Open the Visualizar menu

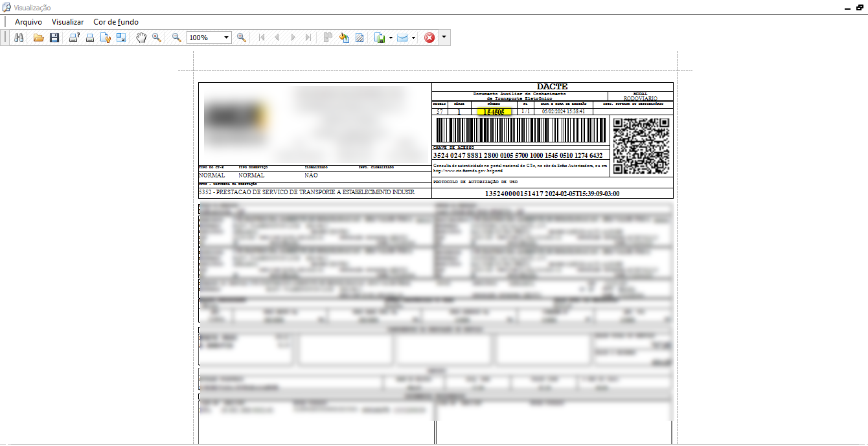[x=68, y=22]
